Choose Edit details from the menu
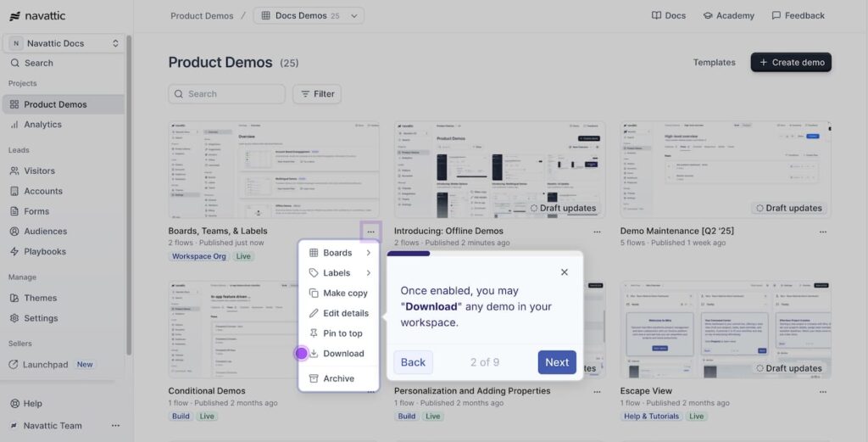This screenshot has width=868, height=442. pyautogui.click(x=339, y=313)
